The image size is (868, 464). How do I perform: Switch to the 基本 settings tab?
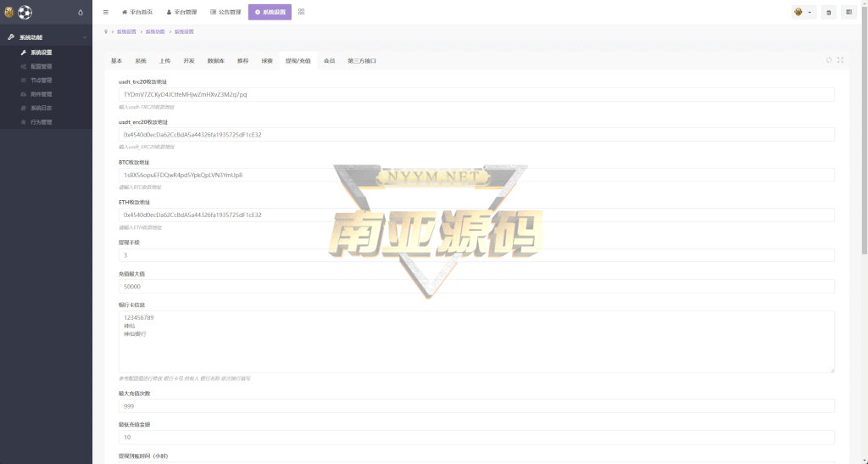pos(117,61)
